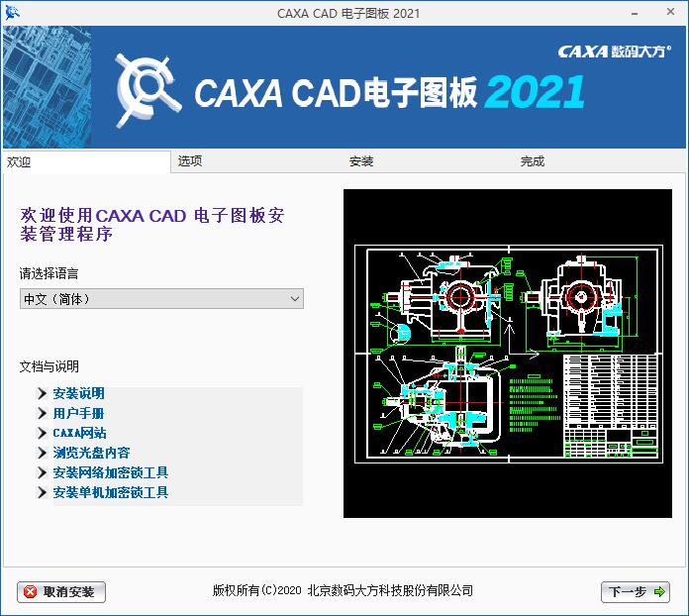Launch 安装网络加密锁工具 link
689x616 pixels.
(x=111, y=472)
